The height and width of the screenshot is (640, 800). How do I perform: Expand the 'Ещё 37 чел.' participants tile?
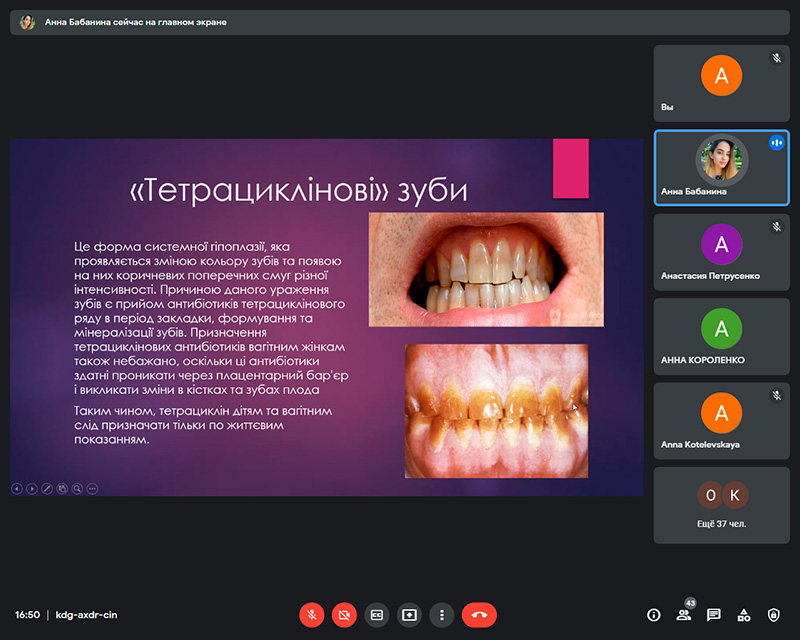pos(721,505)
